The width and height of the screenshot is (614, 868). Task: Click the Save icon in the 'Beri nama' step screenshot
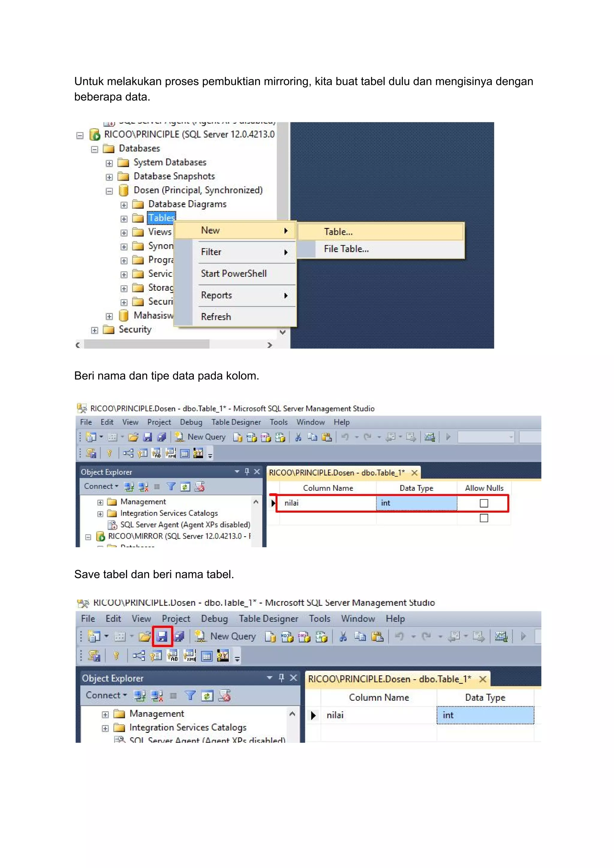[x=148, y=437]
